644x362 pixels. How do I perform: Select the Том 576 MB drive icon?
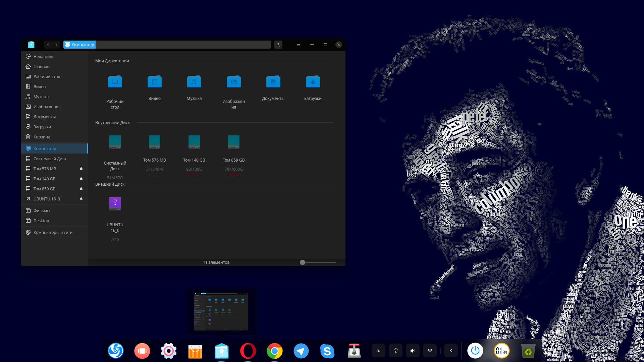(x=155, y=142)
